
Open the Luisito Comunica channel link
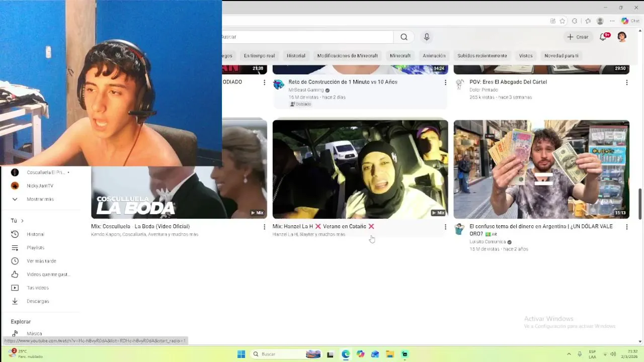pos(488,242)
